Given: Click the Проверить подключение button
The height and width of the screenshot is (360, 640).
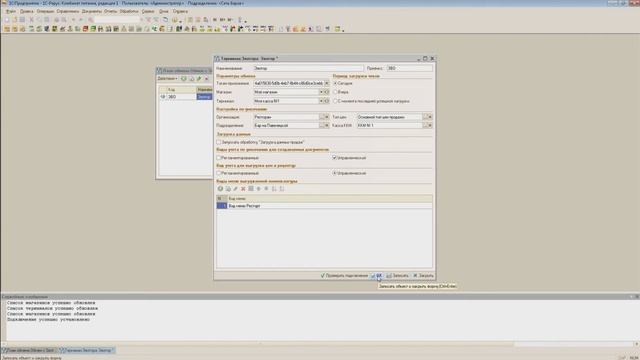Looking at the screenshot, I should [x=344, y=276].
